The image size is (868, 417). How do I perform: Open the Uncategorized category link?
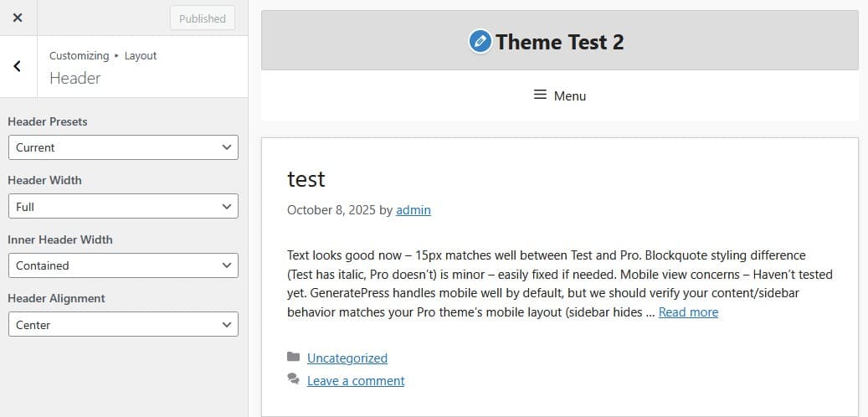(x=347, y=358)
